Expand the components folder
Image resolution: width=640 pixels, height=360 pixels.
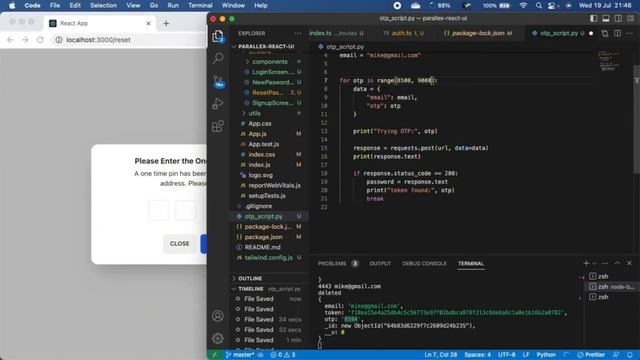[x=269, y=62]
